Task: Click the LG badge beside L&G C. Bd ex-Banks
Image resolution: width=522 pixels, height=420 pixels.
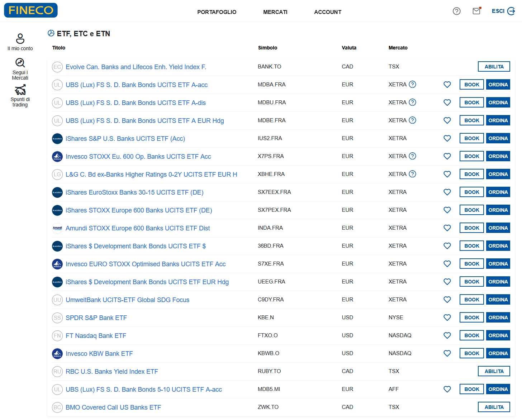Action: click(57, 175)
